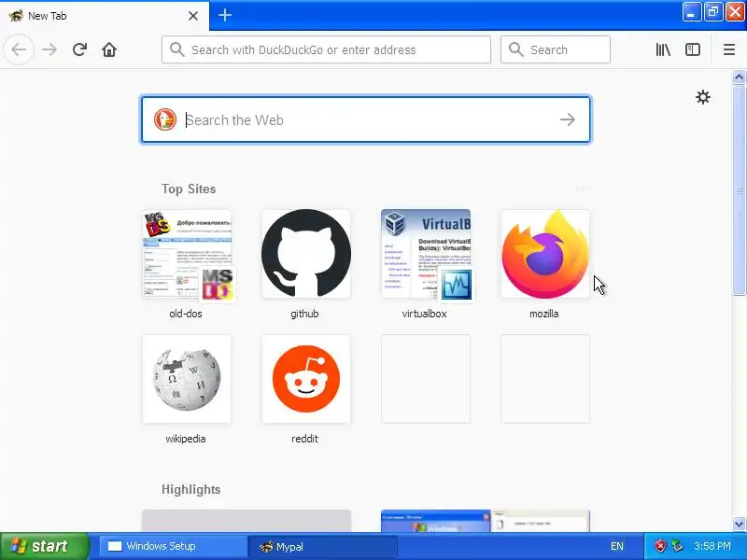Click the reddit site label
This screenshot has width=747, height=560.
pyautogui.click(x=305, y=439)
